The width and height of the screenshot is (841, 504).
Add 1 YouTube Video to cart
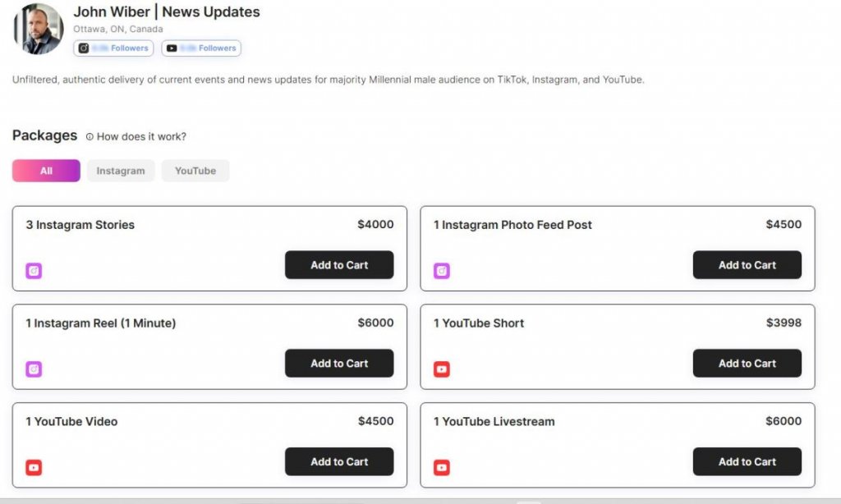[339, 462]
